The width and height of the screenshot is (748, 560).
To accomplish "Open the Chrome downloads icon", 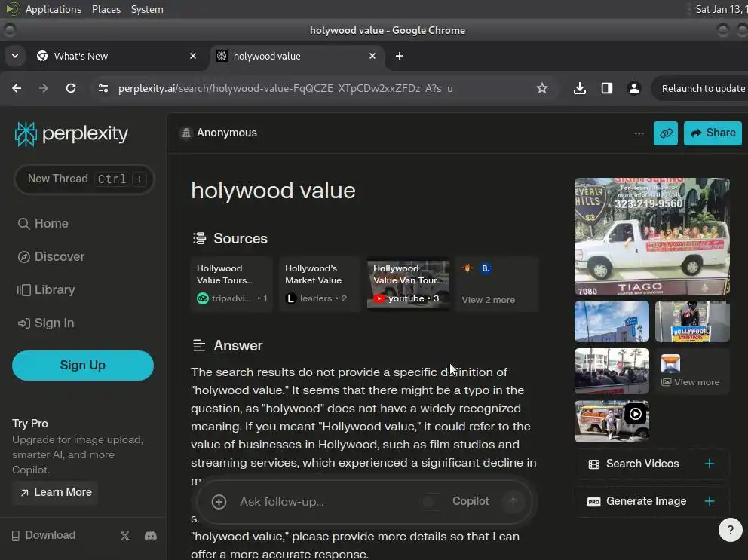I will (580, 88).
